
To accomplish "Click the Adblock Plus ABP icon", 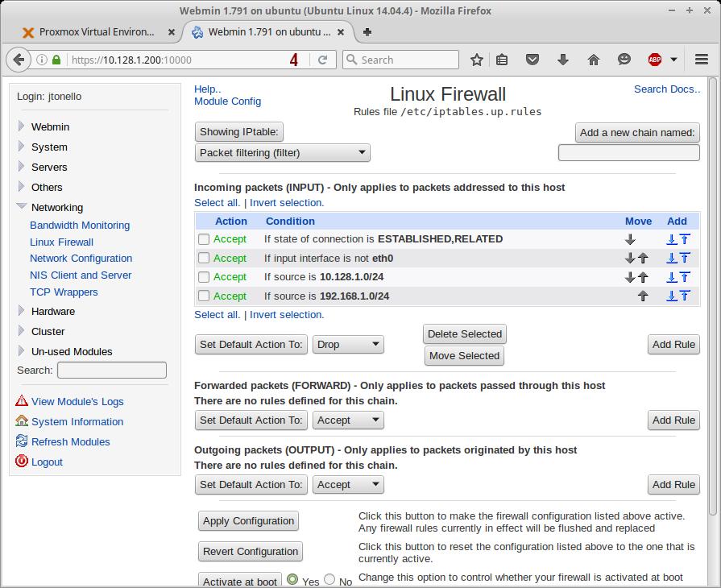I will point(655,60).
